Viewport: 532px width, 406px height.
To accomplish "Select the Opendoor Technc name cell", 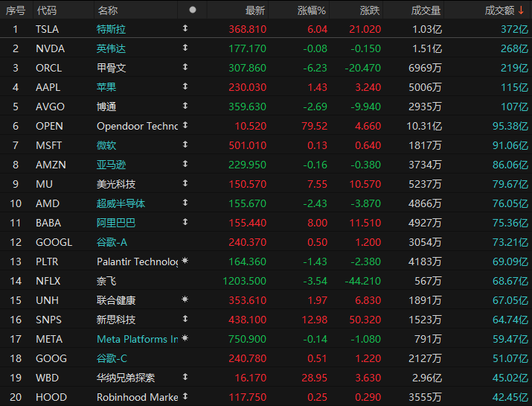I will 138,126.
